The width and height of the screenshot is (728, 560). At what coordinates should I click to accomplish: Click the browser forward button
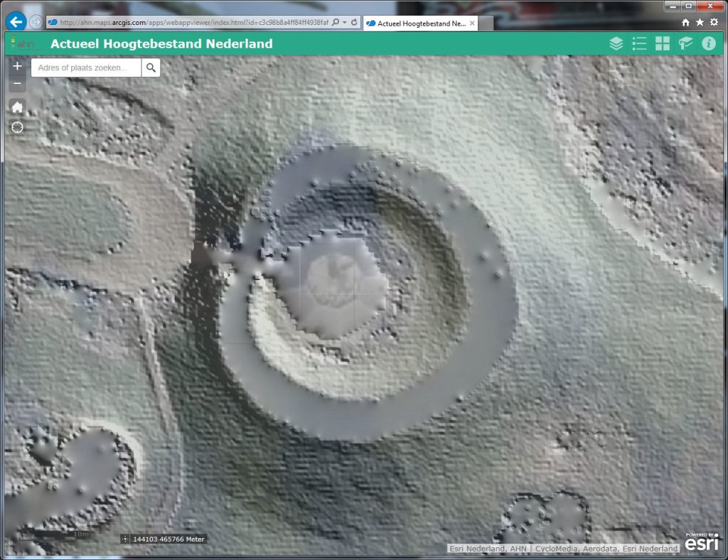click(x=36, y=21)
